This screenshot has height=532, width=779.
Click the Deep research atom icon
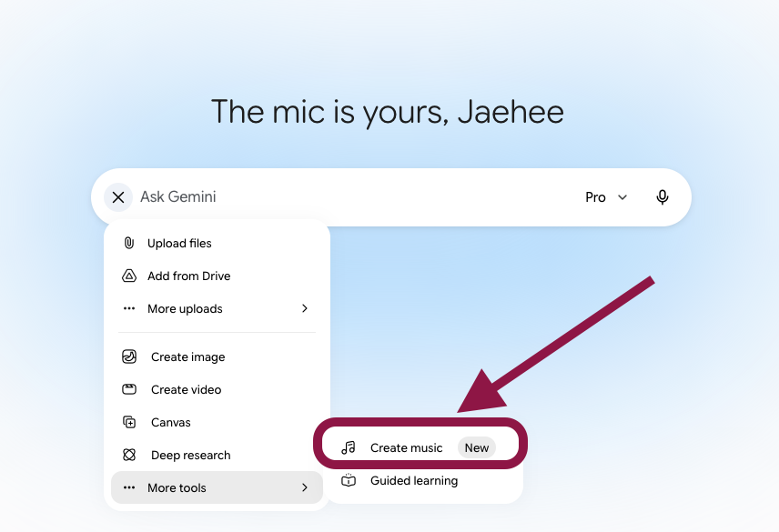click(x=129, y=455)
